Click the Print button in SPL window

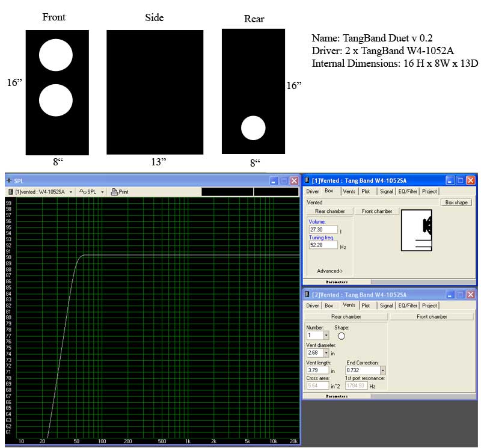coord(120,192)
